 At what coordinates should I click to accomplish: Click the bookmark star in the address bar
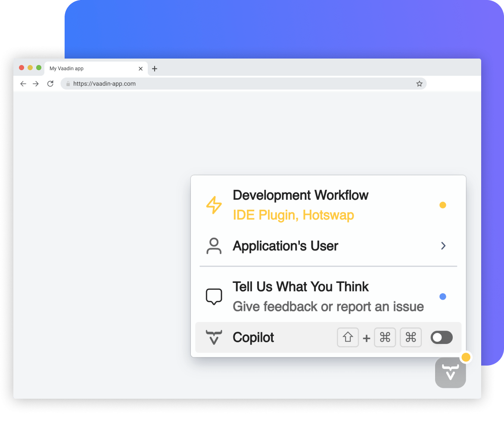pos(419,84)
